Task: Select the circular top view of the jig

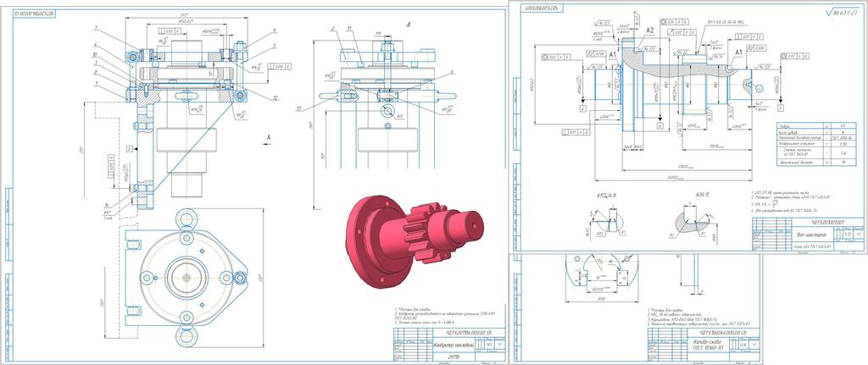Action: click(x=187, y=277)
